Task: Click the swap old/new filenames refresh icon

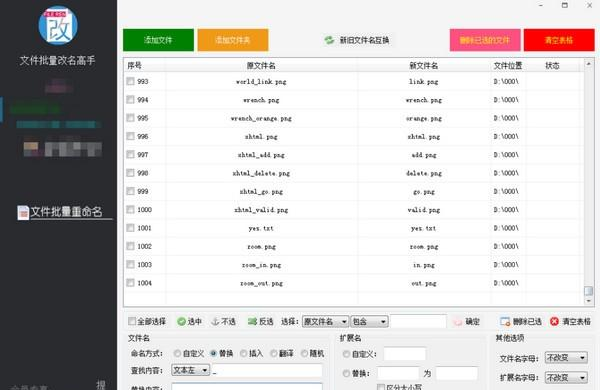Action: [x=329, y=40]
